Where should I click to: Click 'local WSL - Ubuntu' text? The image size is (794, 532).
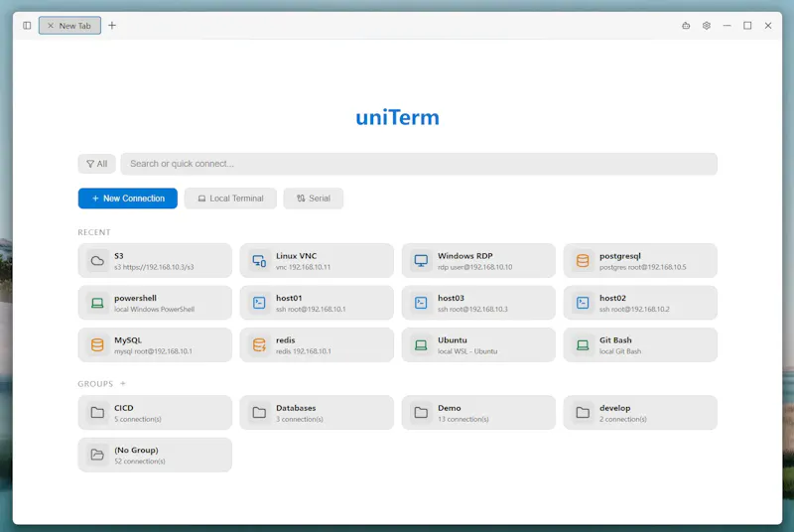(x=467, y=351)
